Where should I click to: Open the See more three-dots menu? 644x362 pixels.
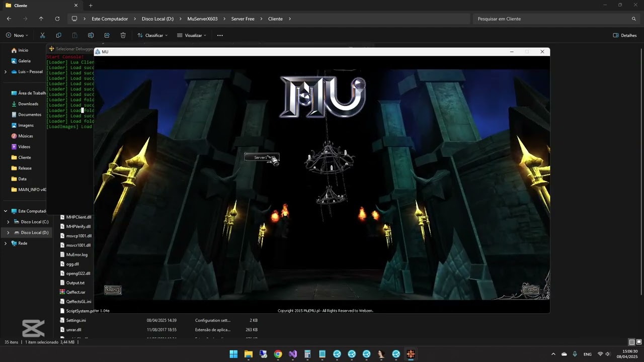[220, 35]
